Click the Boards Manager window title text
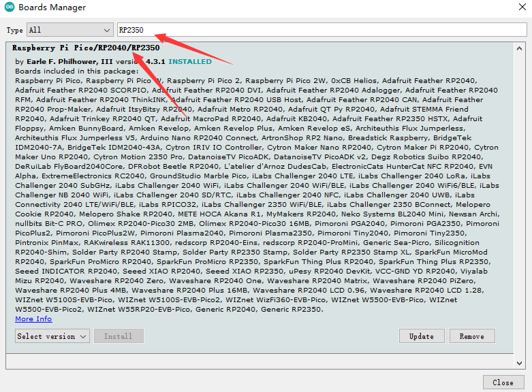Viewport: 532px width, 392px height. [x=52, y=7]
